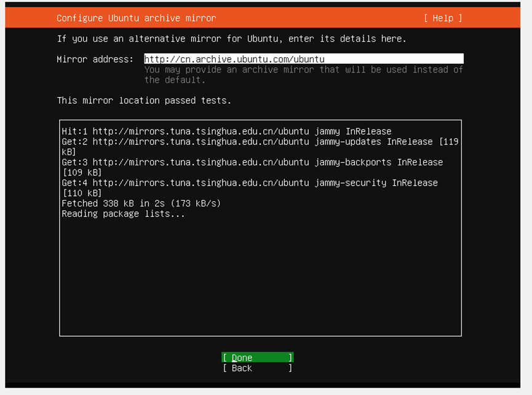Image resolution: width=532 pixels, height=395 pixels.
Task: Click 'Fetched 338 kB in 2s' line
Action: click(141, 203)
